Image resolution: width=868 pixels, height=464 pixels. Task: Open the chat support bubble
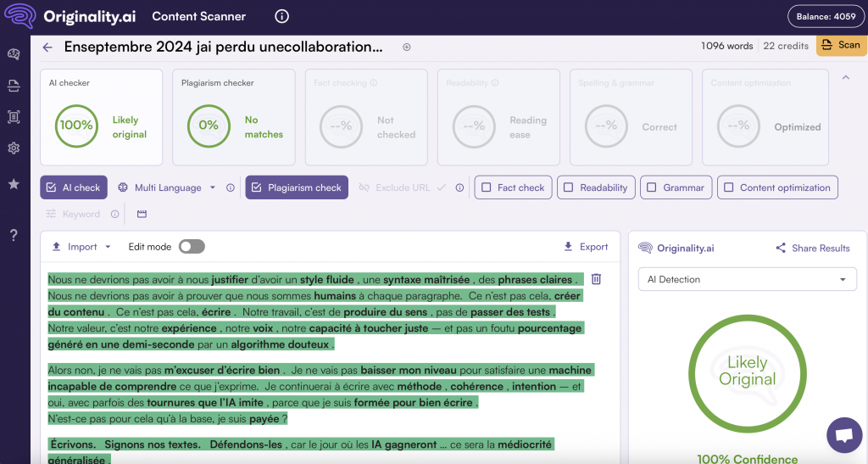[844, 435]
